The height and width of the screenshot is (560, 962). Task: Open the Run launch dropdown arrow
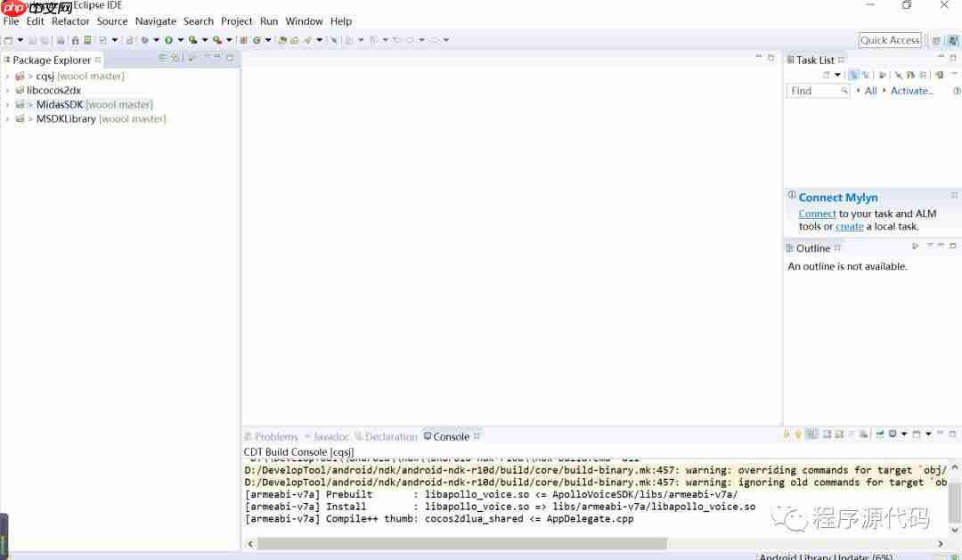[x=180, y=40]
